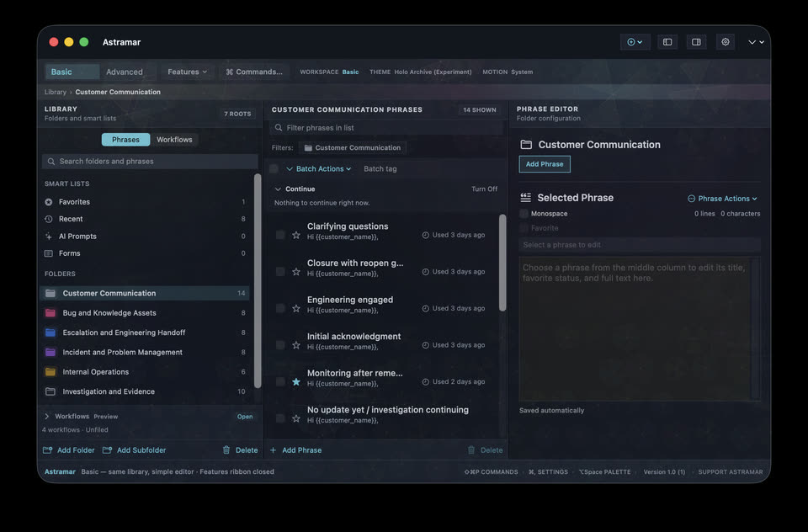The height and width of the screenshot is (532, 808).
Task: Delete the selected folder
Action: point(240,450)
